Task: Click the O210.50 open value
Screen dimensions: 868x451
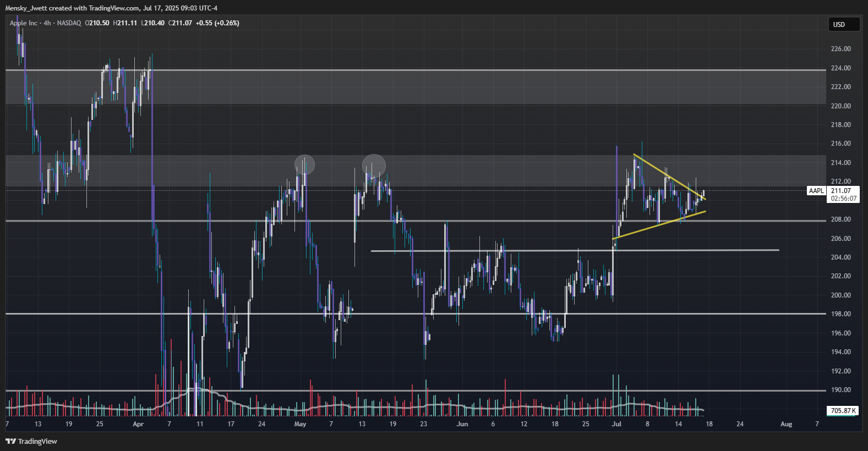Action: tap(97, 23)
